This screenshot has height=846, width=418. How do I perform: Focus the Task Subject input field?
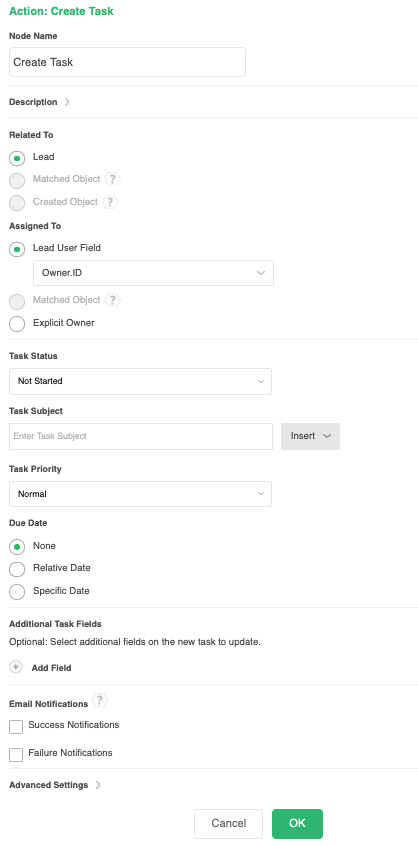click(141, 436)
